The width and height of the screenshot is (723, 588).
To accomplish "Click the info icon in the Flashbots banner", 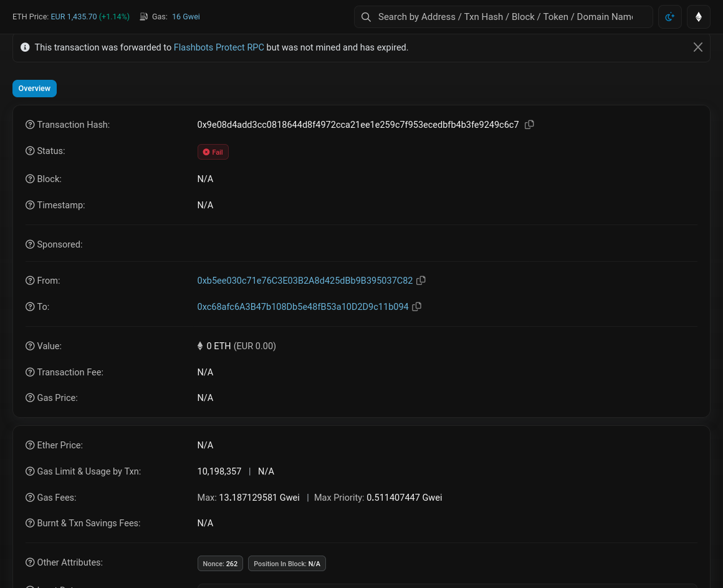I will tap(25, 47).
